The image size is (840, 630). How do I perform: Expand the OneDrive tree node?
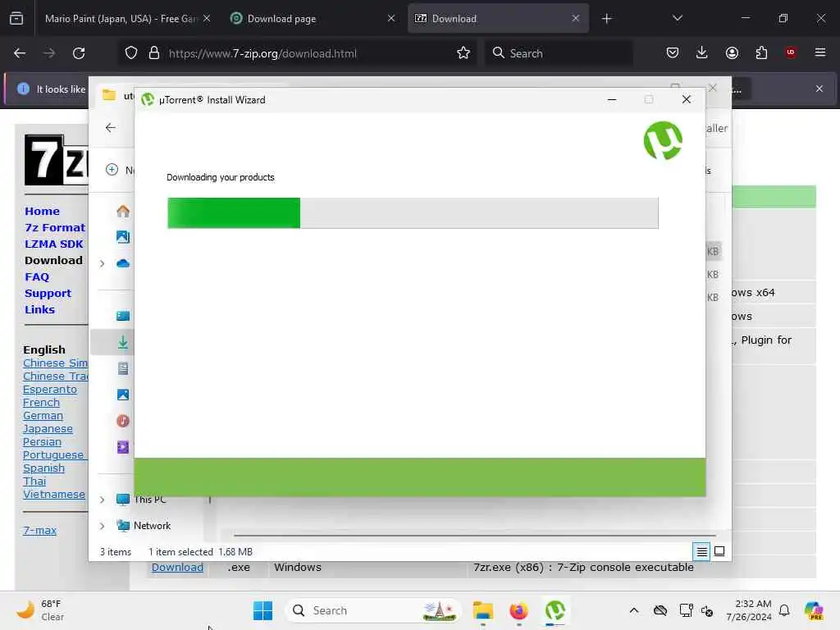[x=102, y=263]
